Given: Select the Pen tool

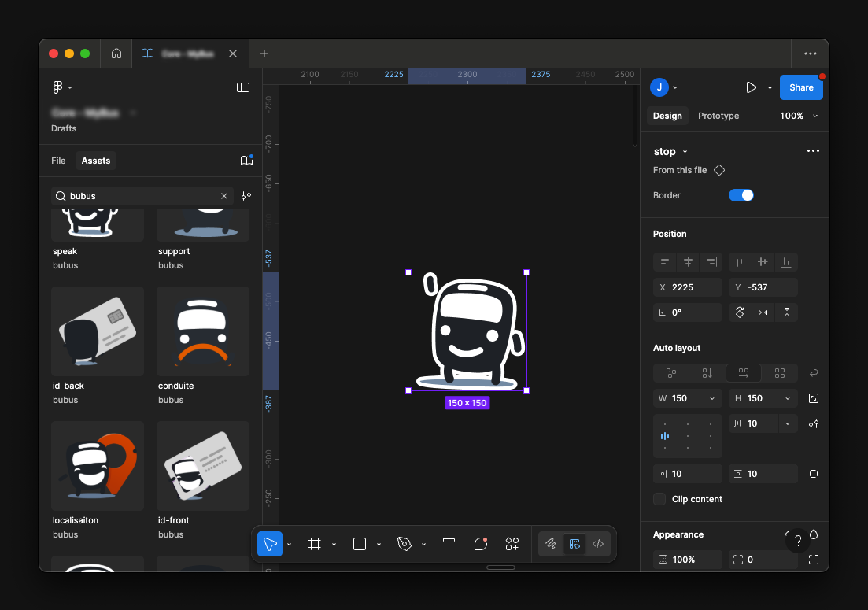Looking at the screenshot, I should pos(404,544).
